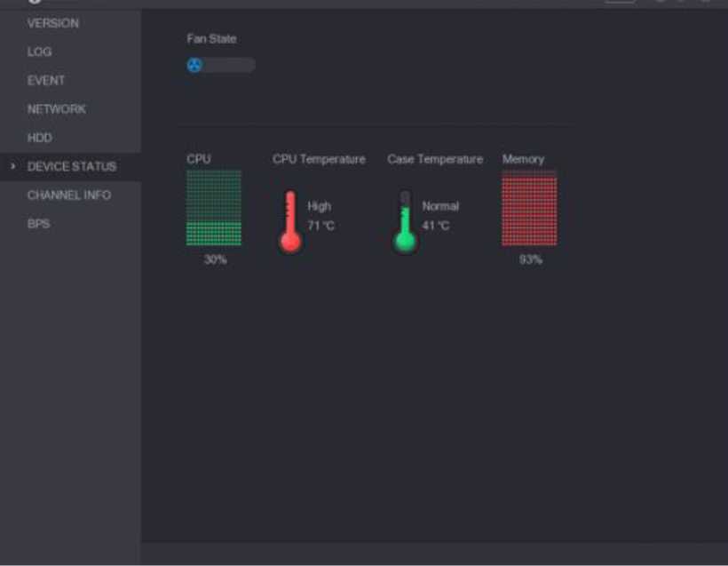Click the 71 °C temperature reading

click(320, 226)
